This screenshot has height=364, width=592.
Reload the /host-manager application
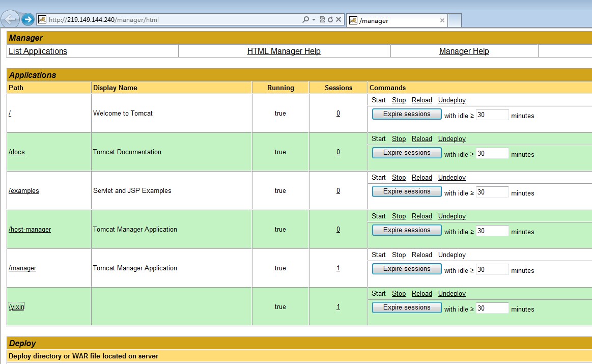click(x=421, y=216)
